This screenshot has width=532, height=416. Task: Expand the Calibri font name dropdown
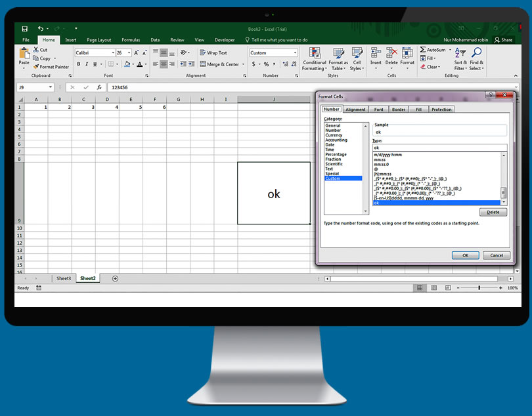click(112, 53)
